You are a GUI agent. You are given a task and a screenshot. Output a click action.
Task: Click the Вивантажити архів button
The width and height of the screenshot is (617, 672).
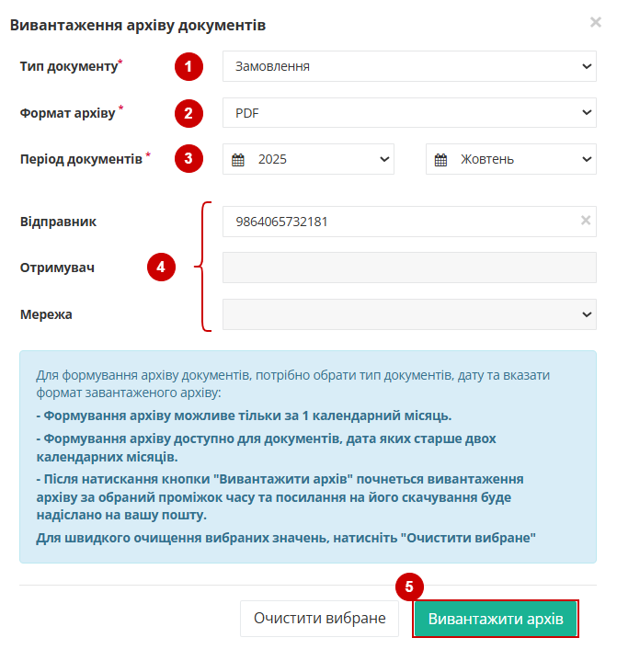click(x=496, y=619)
